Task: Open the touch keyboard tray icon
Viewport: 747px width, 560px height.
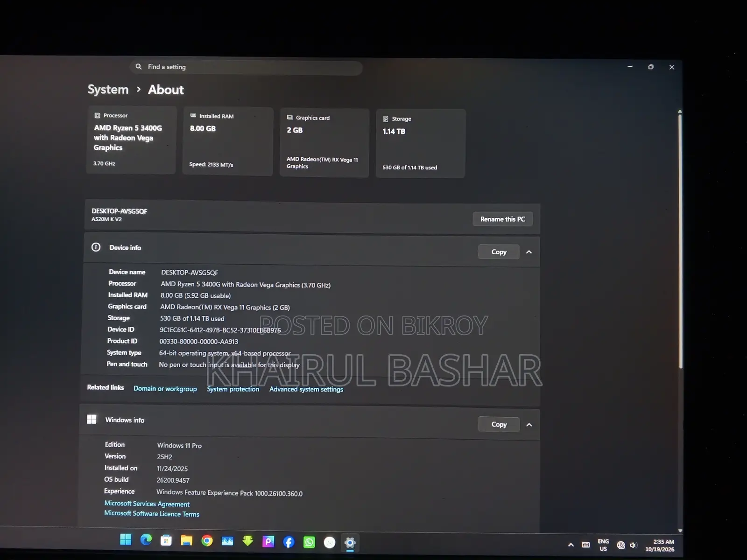Action: [x=586, y=545]
